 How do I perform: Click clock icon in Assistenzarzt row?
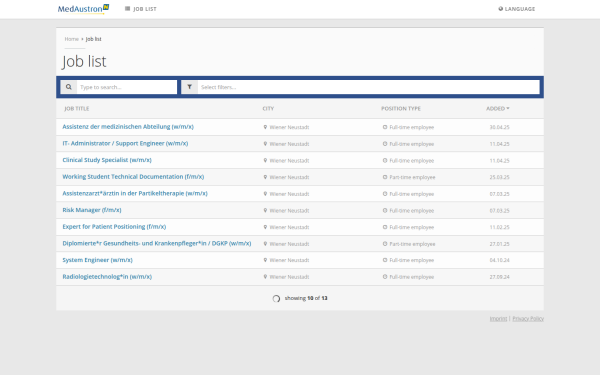point(385,194)
